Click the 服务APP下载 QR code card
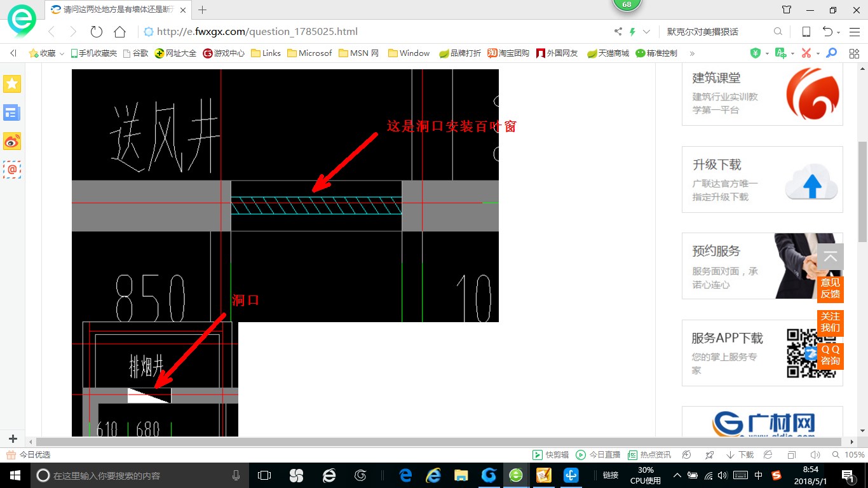868x488 pixels. point(763,353)
